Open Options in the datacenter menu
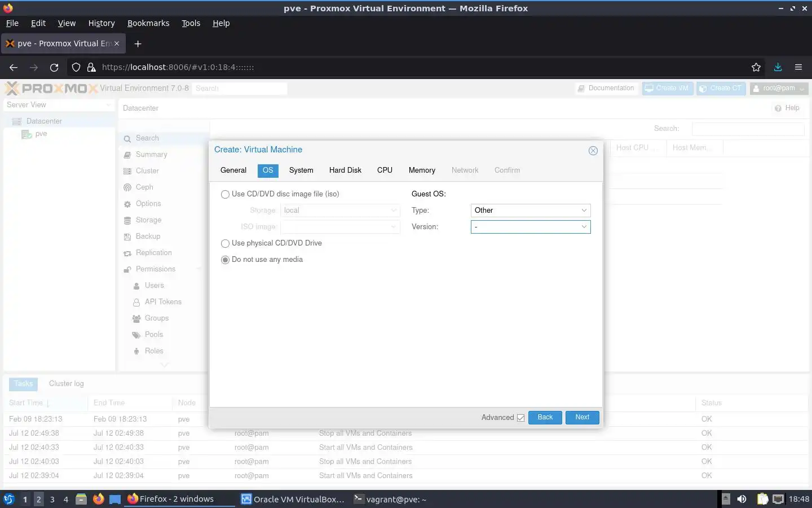 click(148, 204)
